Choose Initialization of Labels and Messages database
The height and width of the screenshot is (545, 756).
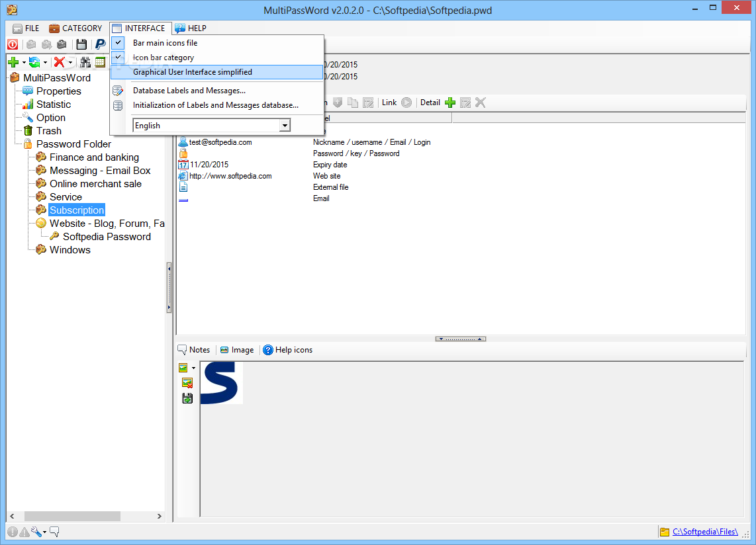217,105
